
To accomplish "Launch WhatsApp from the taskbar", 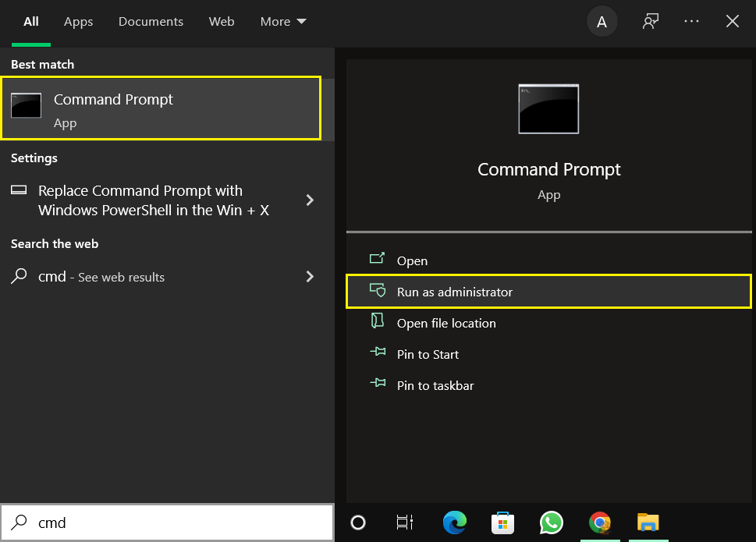I will (x=551, y=523).
